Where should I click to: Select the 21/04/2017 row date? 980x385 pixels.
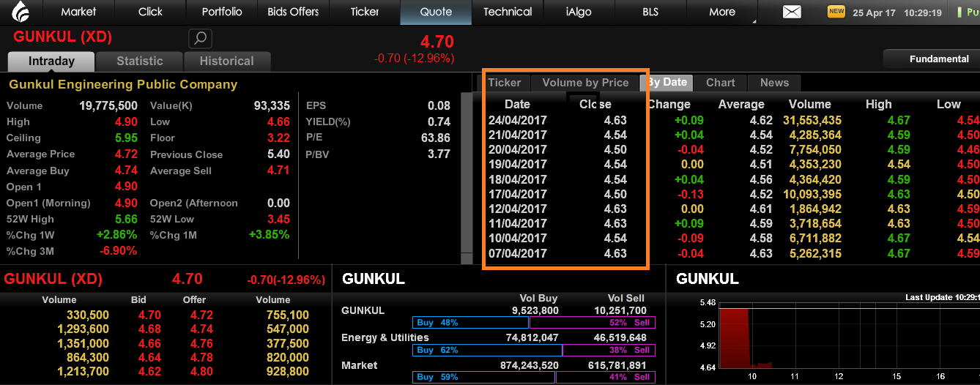click(x=517, y=135)
